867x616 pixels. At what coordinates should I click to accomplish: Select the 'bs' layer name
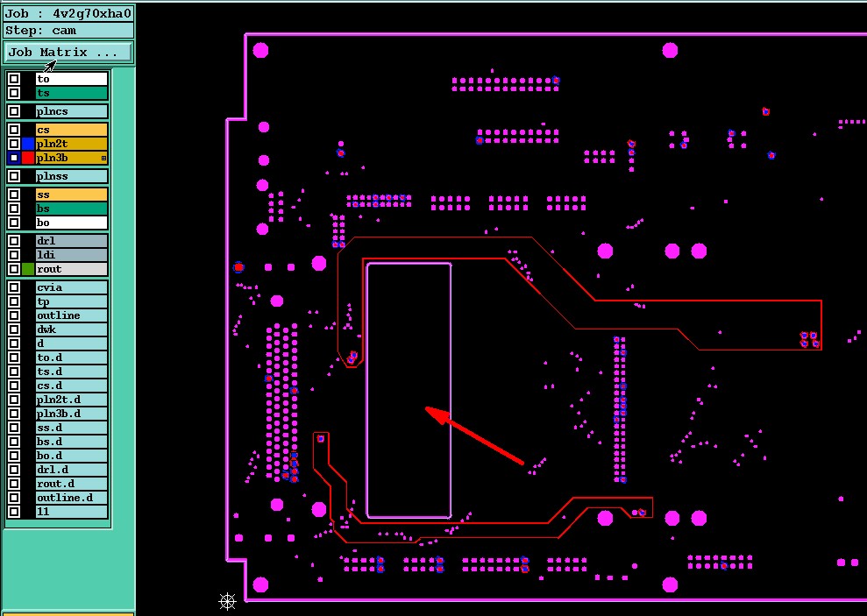[71, 209]
